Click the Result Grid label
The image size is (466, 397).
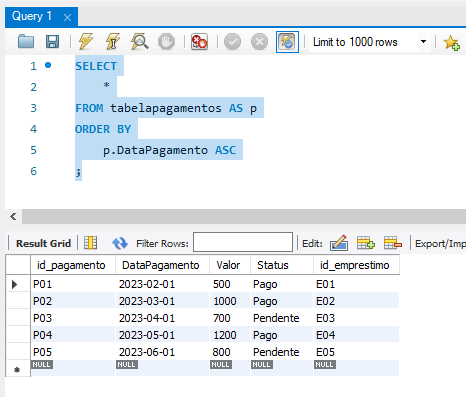click(x=43, y=243)
